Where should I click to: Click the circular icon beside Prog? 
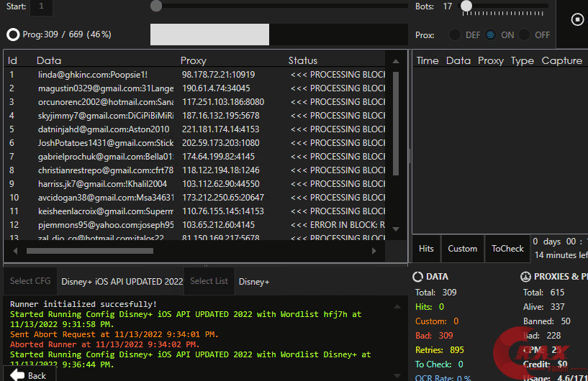click(x=13, y=35)
